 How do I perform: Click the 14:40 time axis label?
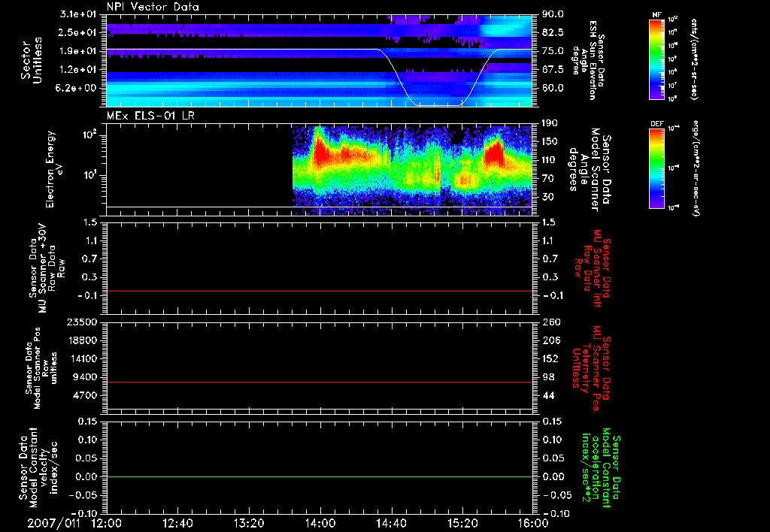[391, 523]
